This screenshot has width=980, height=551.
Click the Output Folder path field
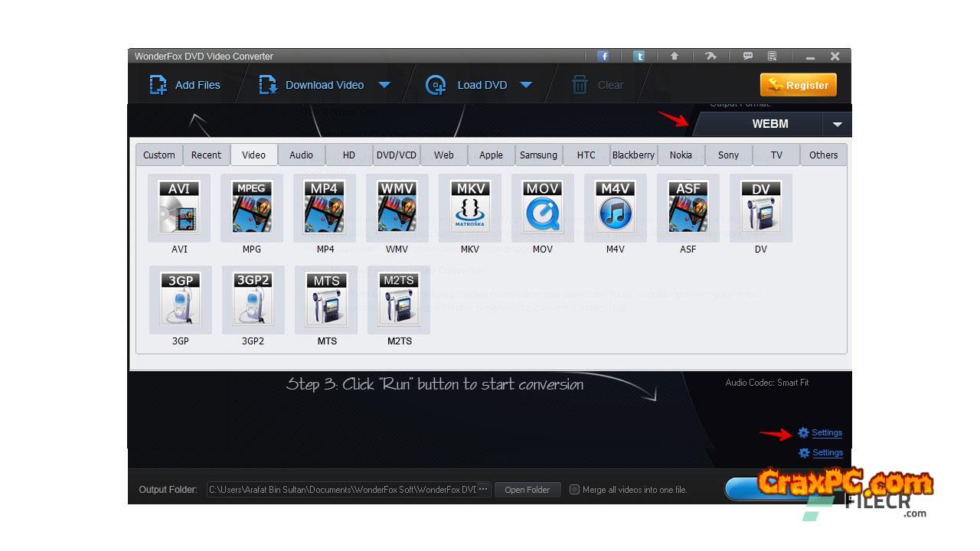342,490
